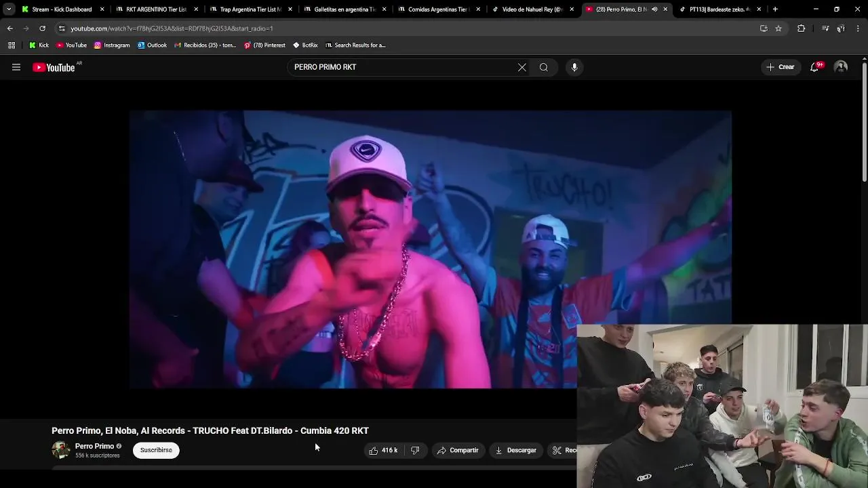Open the YouTube bookmark
This screenshot has width=868, height=488.
[x=71, y=45]
